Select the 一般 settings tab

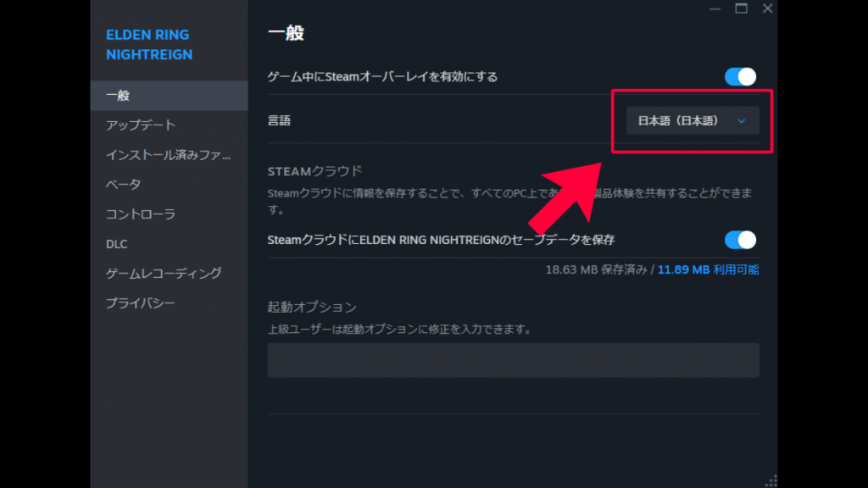(118, 96)
